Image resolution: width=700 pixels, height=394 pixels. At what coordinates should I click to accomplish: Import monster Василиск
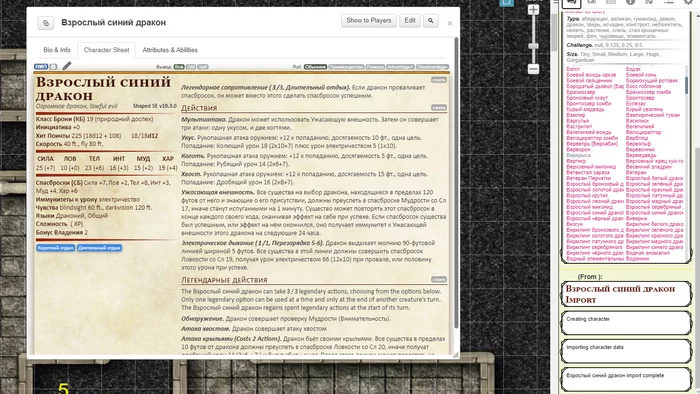click(637, 121)
